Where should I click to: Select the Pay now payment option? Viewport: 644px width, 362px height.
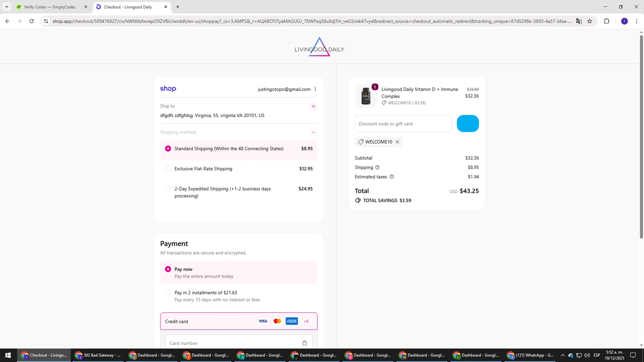(x=168, y=269)
